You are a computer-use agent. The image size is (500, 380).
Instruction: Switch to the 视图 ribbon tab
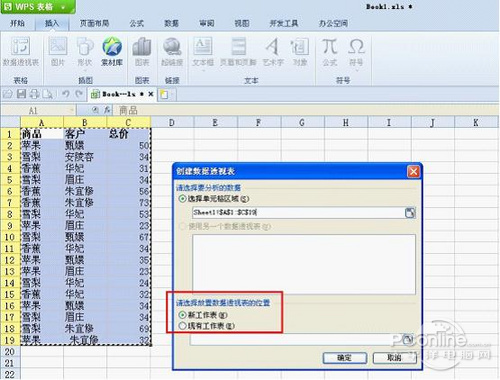[242, 23]
